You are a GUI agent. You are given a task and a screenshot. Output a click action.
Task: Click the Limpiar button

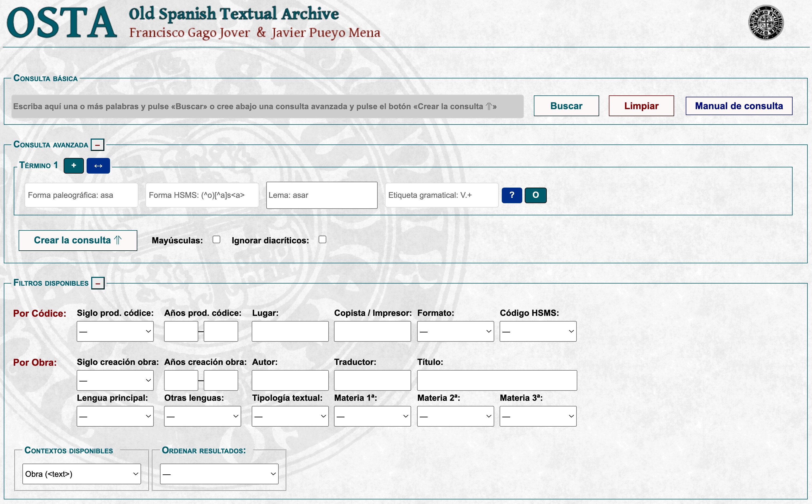point(641,106)
